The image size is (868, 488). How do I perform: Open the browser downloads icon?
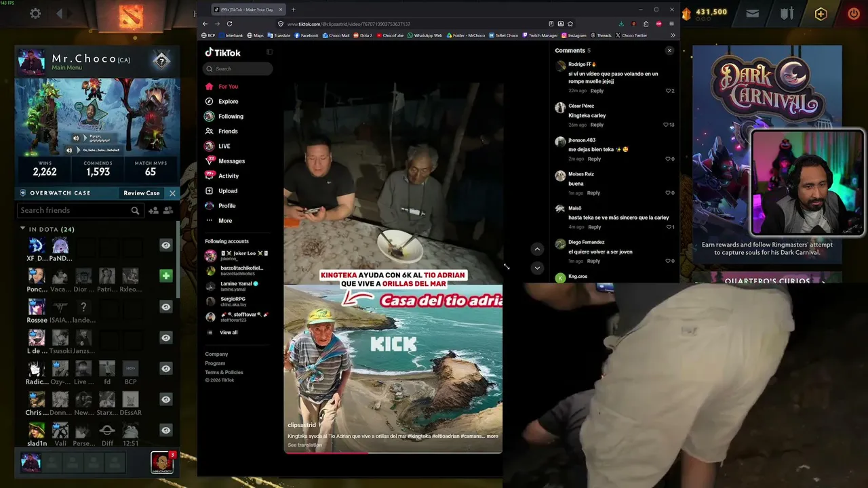coord(621,24)
